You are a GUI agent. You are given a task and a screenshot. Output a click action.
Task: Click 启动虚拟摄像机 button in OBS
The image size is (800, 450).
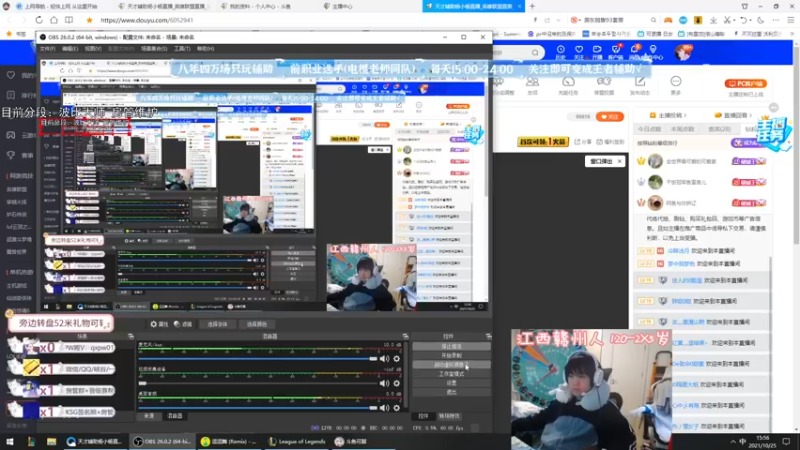coord(451,365)
